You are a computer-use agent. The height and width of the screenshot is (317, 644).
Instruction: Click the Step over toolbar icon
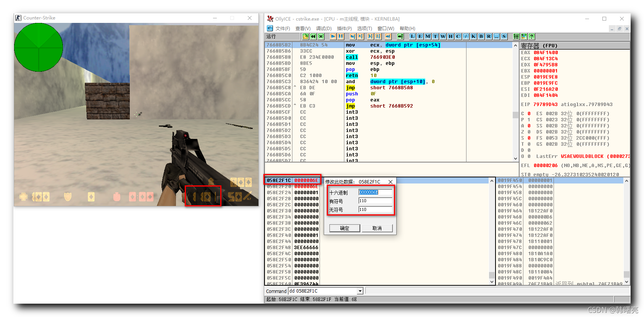point(360,36)
